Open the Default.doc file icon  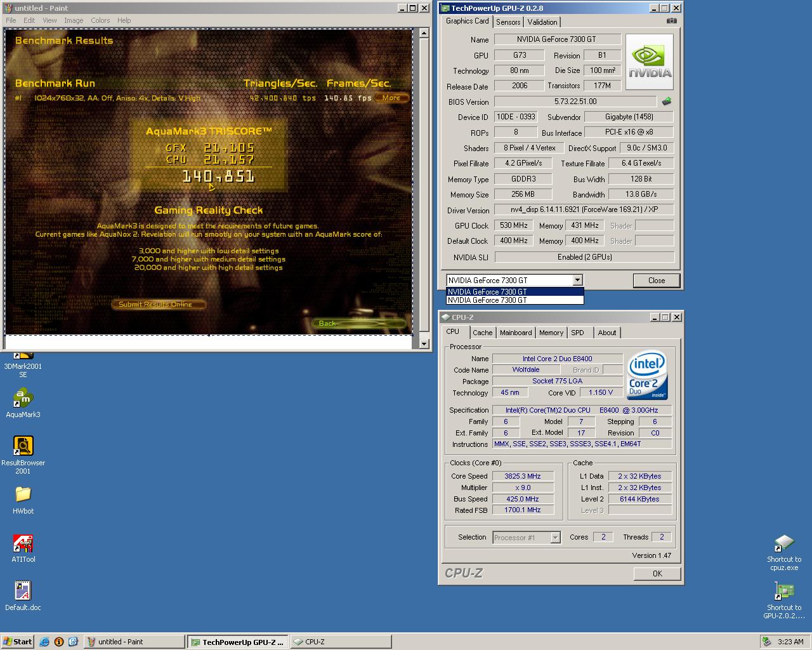tap(23, 595)
